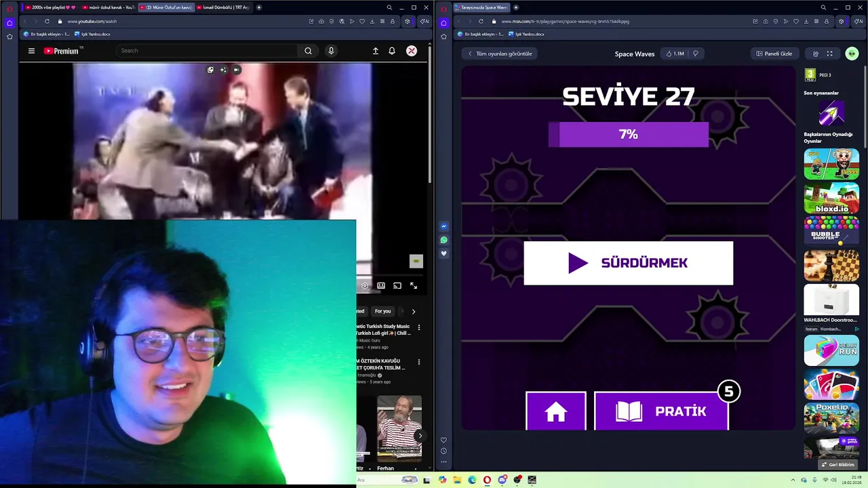
Task: Open YouTube player settings gear
Action: coord(365,286)
